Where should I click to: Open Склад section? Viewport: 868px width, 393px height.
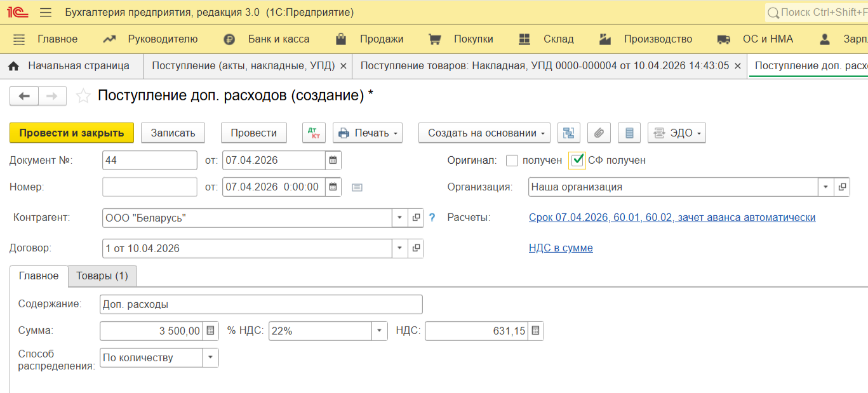pyautogui.click(x=559, y=39)
